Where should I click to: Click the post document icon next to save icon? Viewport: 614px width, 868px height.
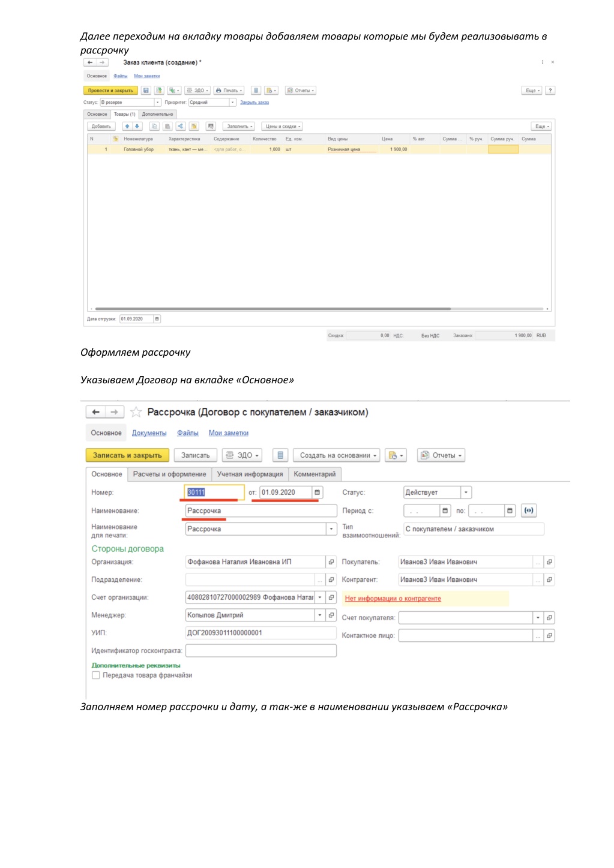[159, 91]
